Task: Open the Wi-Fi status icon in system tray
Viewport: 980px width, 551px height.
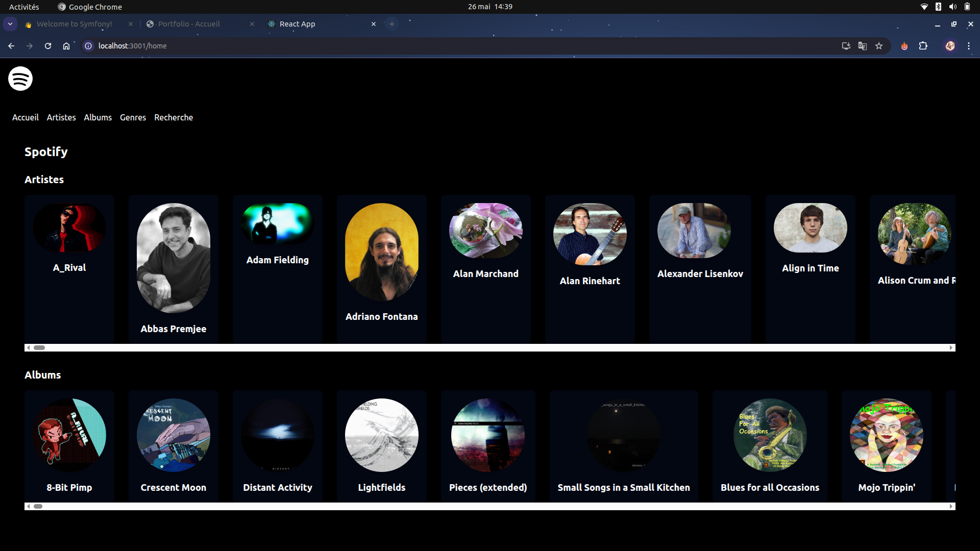Action: (x=924, y=7)
